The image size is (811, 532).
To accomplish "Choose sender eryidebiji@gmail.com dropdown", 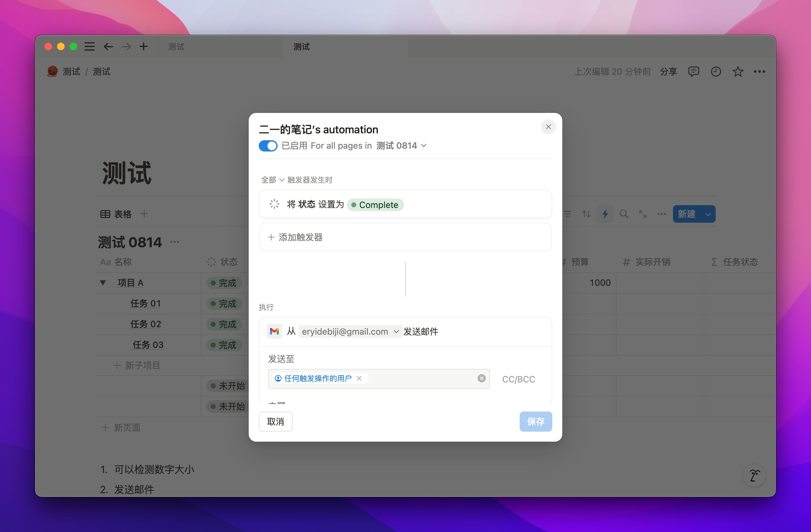I will coord(350,331).
